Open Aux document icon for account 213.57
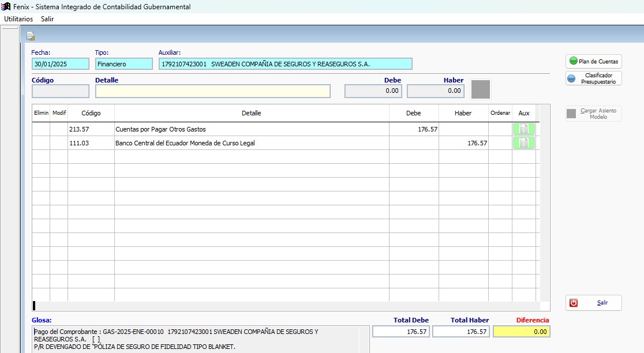644x353 pixels. click(x=523, y=129)
